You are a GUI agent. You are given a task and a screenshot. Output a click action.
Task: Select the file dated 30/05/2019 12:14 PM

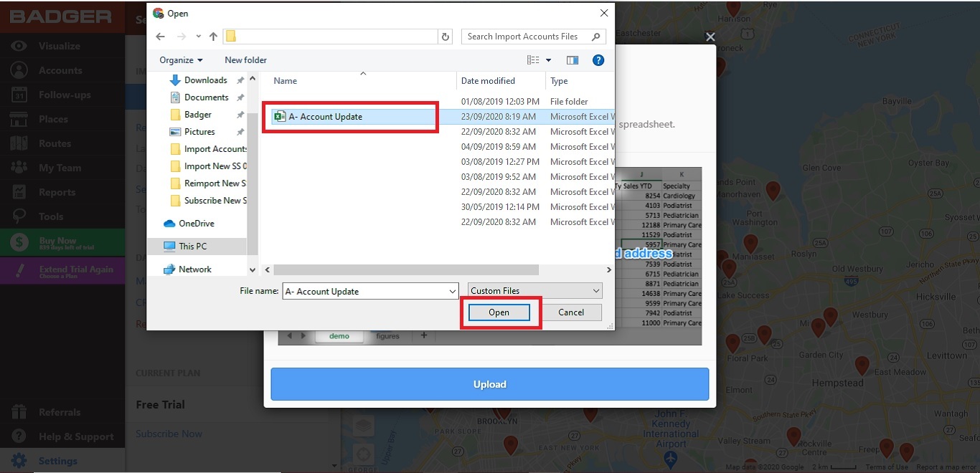click(x=443, y=207)
